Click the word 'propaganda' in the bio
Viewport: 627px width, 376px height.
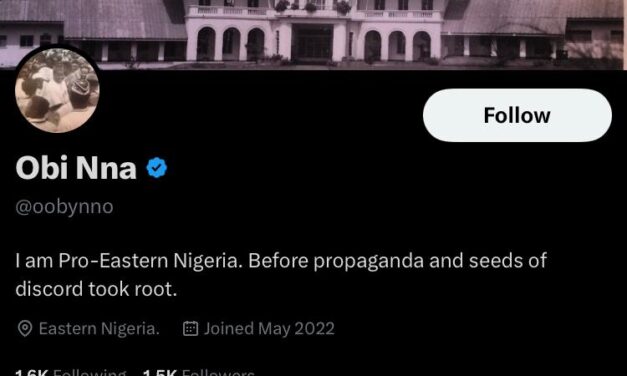(368, 262)
